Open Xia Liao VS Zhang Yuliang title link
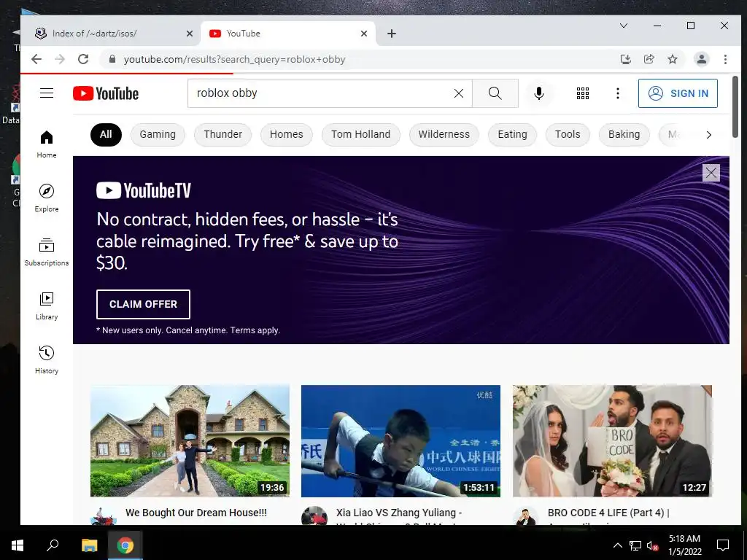 point(399,513)
